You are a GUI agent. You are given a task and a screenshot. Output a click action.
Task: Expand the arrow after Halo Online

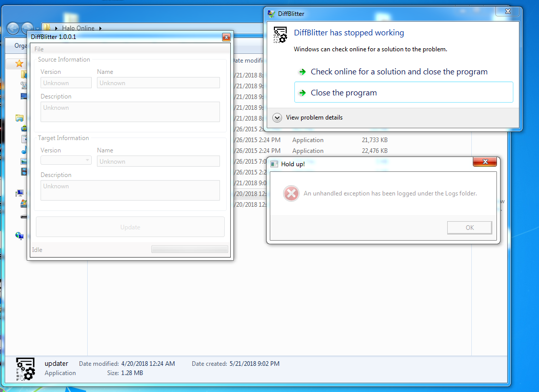[x=101, y=28]
